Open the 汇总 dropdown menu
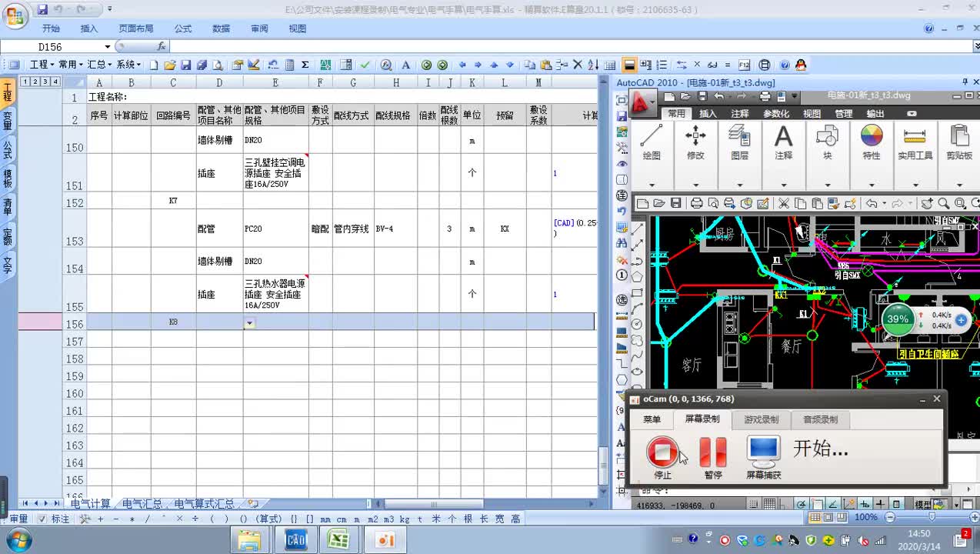The image size is (980, 554). pyautogui.click(x=100, y=65)
